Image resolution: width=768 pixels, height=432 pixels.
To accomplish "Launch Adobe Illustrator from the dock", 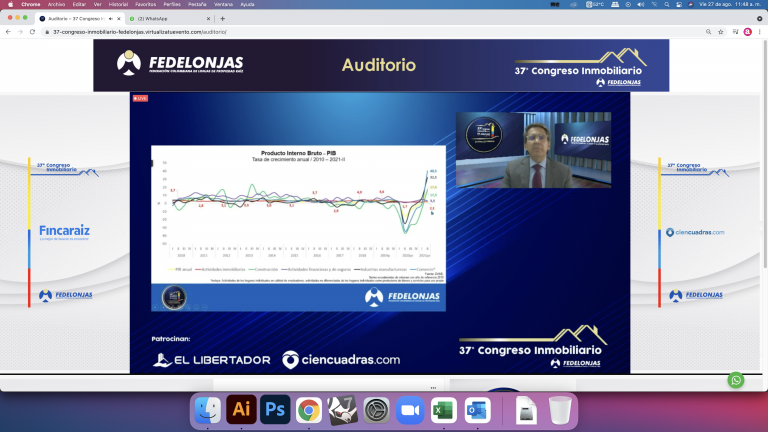I will tap(241, 409).
